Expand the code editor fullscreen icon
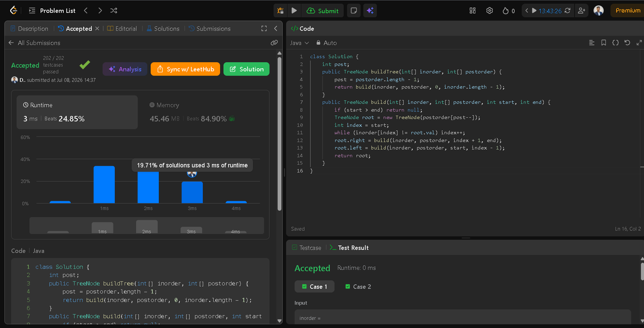 coord(639,43)
